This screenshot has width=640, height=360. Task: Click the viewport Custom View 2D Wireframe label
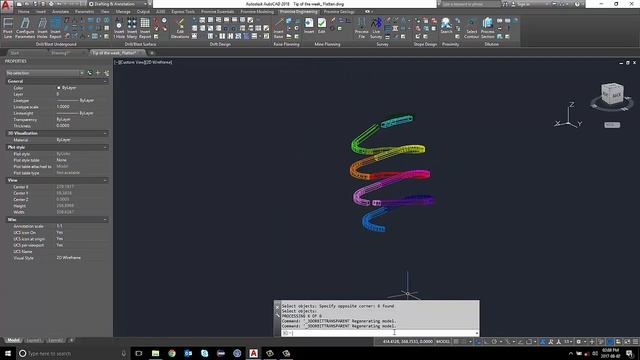point(144,62)
